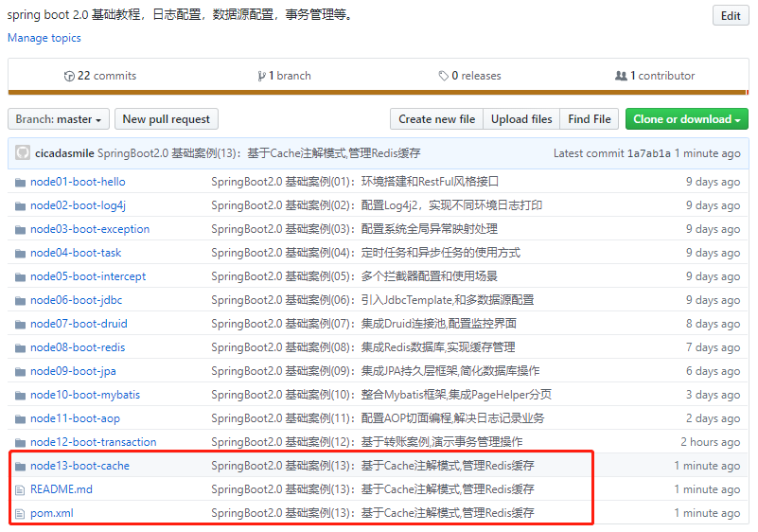Click the folder icon beside node09-boot-jpa
Screen dimensions: 758x532
point(20,372)
